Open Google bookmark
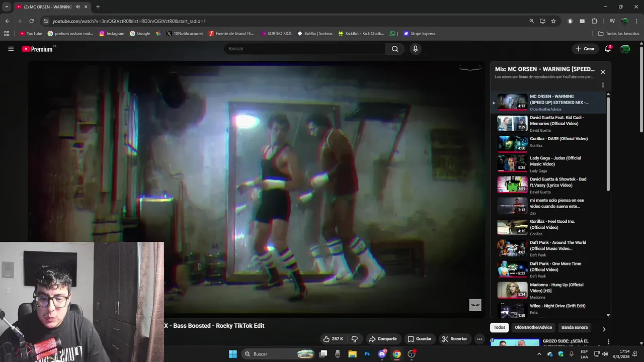This screenshot has height=362, width=644. [140, 34]
